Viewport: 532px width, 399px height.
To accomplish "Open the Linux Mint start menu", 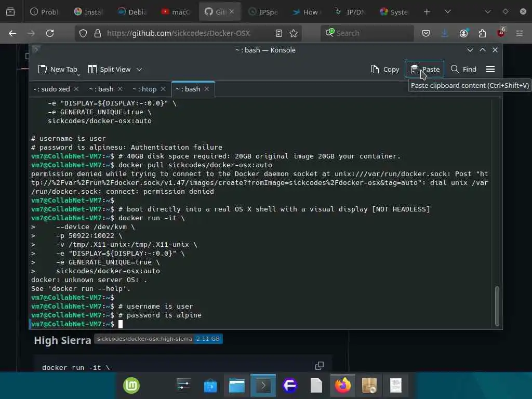I will pyautogui.click(x=131, y=386).
